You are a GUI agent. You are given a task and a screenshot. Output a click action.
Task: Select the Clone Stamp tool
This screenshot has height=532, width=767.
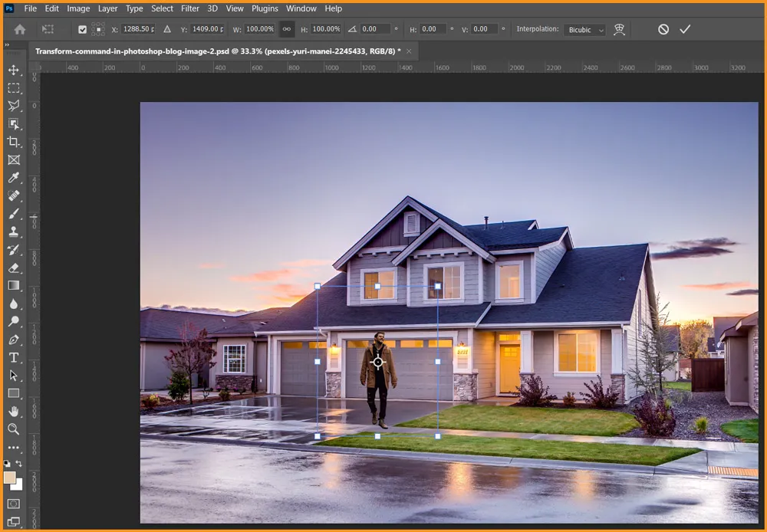(14, 232)
